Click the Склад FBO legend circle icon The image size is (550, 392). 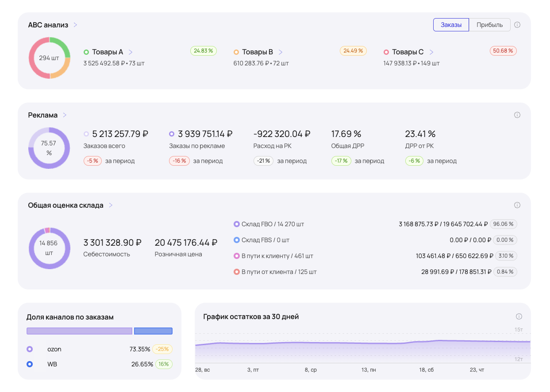coord(236,224)
